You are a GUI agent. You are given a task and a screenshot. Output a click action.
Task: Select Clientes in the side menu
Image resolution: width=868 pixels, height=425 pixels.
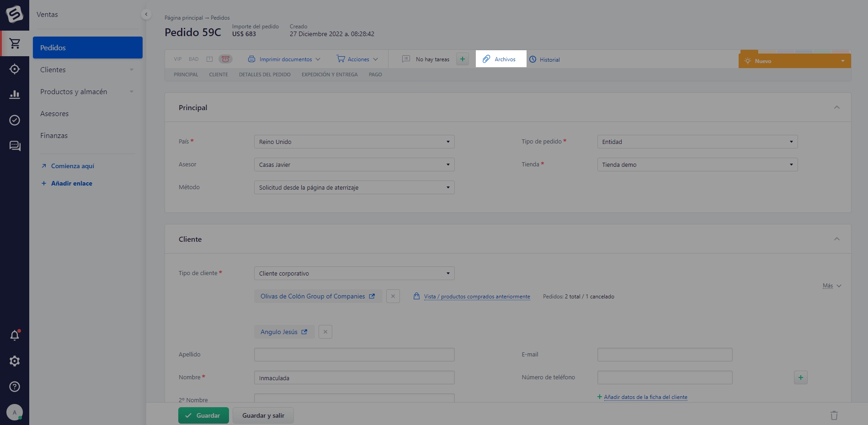point(53,69)
